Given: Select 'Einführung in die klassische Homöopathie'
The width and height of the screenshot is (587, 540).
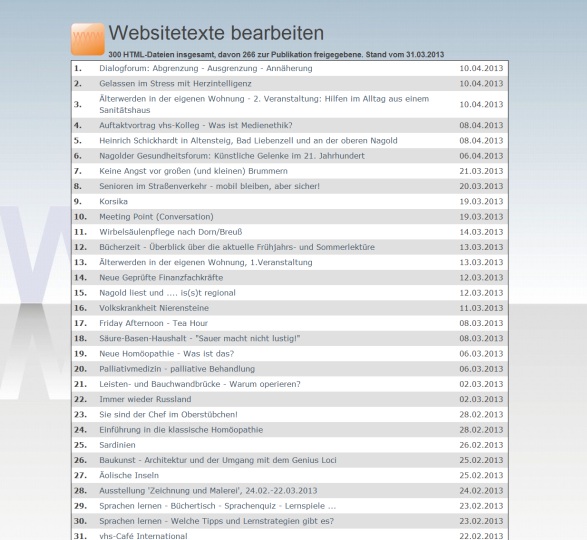Looking at the screenshot, I should coord(181,430).
